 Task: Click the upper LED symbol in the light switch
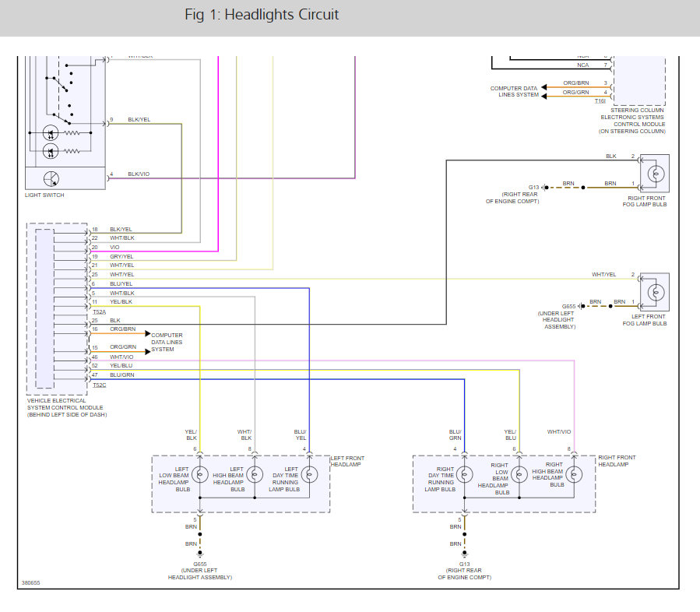(x=51, y=132)
